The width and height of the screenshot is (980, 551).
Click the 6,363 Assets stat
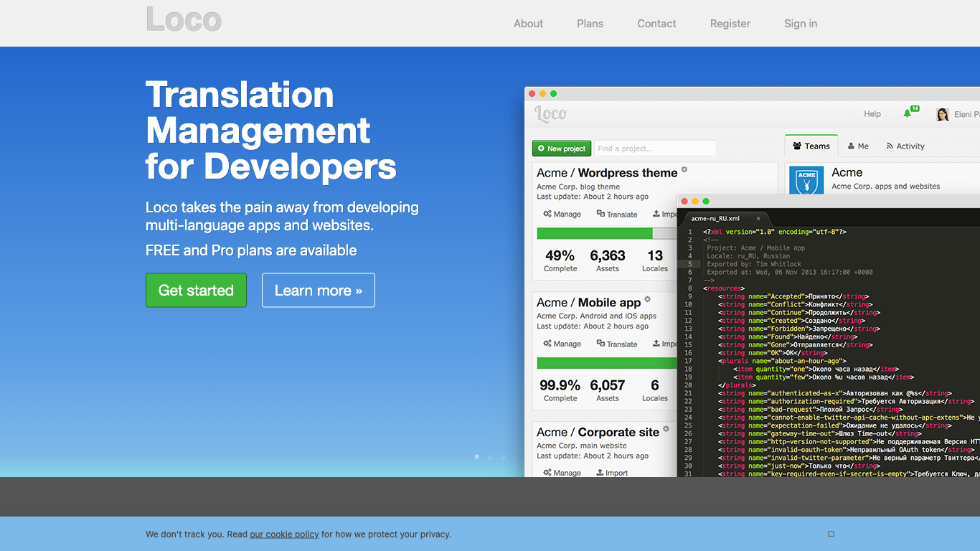point(608,260)
